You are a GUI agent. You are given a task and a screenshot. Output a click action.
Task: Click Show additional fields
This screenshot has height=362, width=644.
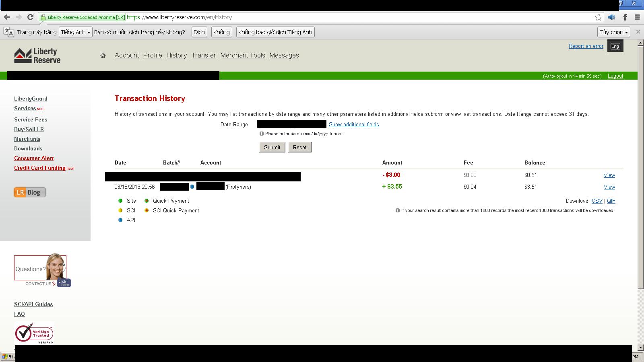pos(354,124)
